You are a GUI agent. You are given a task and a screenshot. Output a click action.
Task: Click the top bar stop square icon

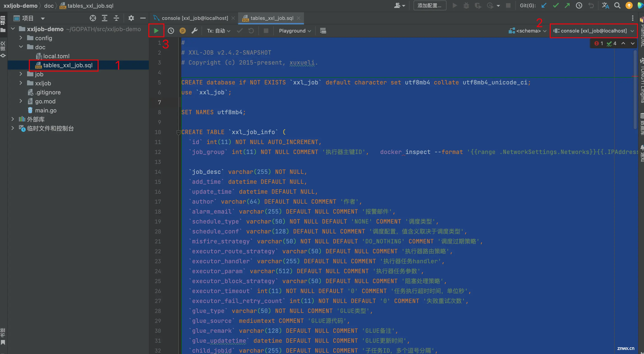pos(508,5)
